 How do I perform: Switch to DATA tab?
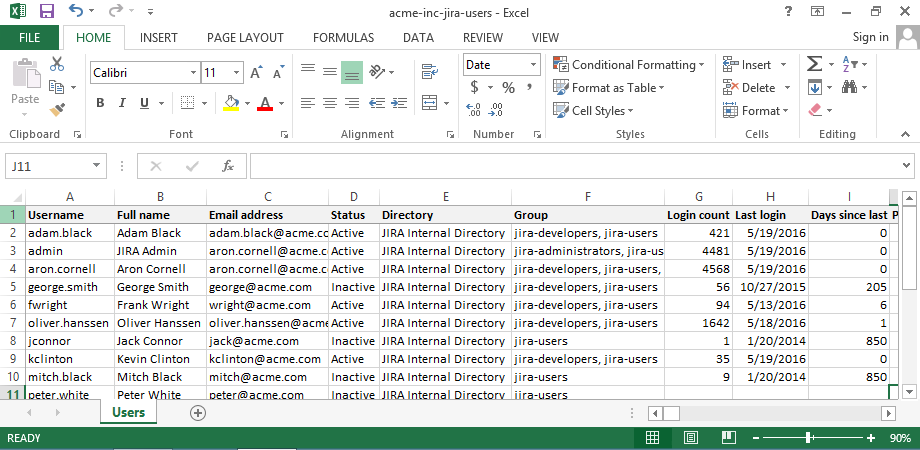[x=418, y=38]
